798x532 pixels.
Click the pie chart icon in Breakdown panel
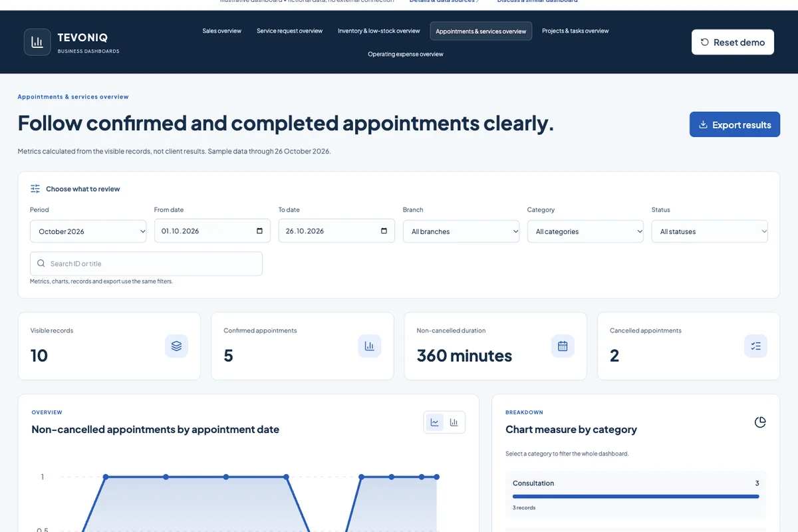tap(760, 422)
